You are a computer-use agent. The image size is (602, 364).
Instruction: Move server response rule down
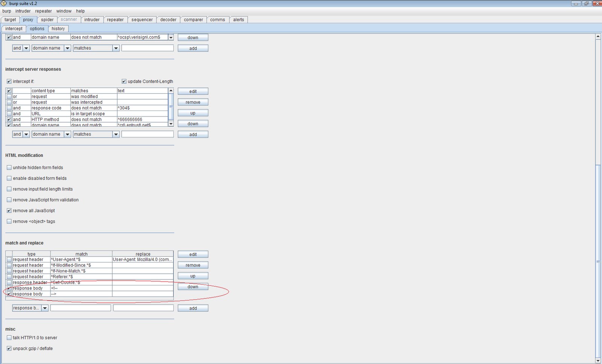pyautogui.click(x=193, y=124)
